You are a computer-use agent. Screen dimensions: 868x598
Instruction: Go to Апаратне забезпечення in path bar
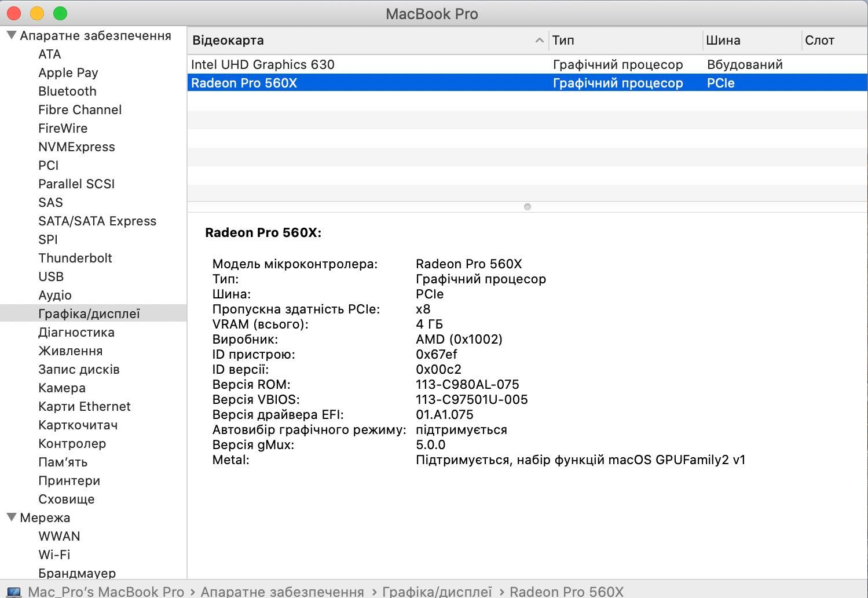(282, 592)
